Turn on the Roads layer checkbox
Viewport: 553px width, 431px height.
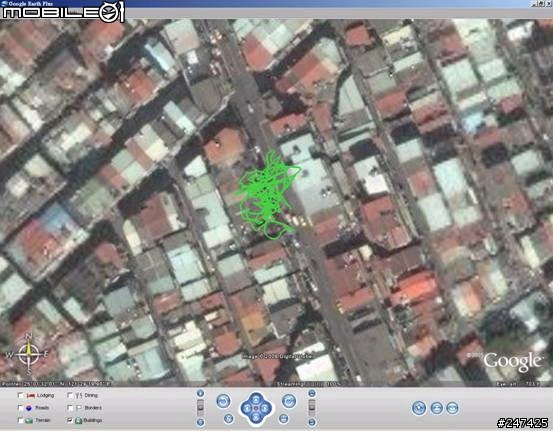(x=20, y=408)
